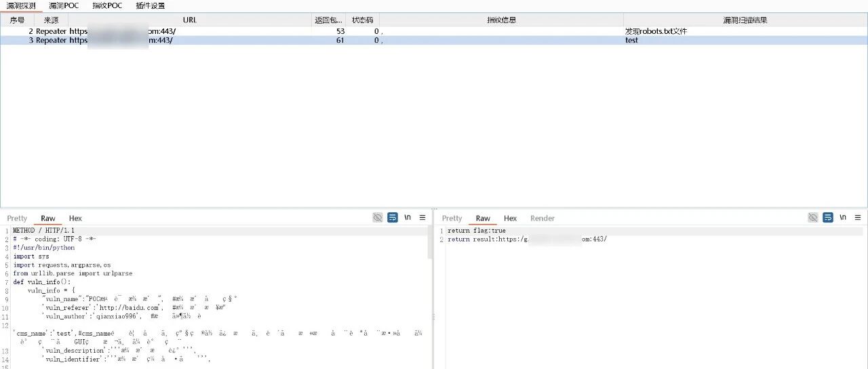The height and width of the screenshot is (369, 868).
Task: Select Pretty view in request panel
Action: tap(17, 218)
